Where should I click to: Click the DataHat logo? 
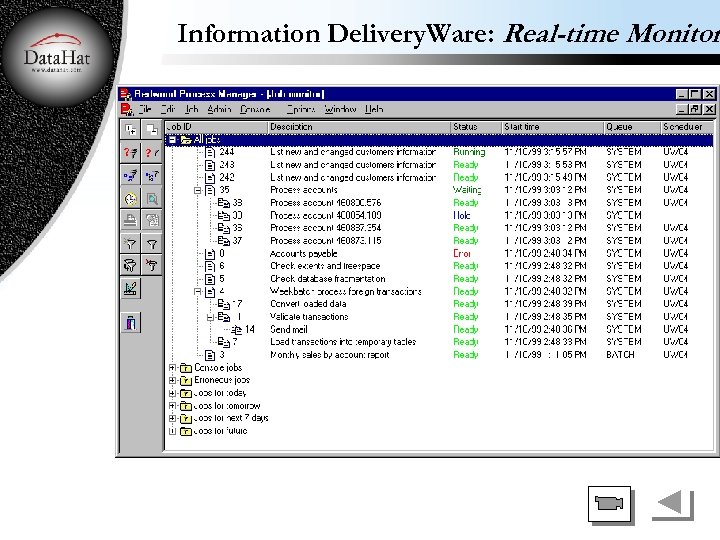click(x=56, y=54)
